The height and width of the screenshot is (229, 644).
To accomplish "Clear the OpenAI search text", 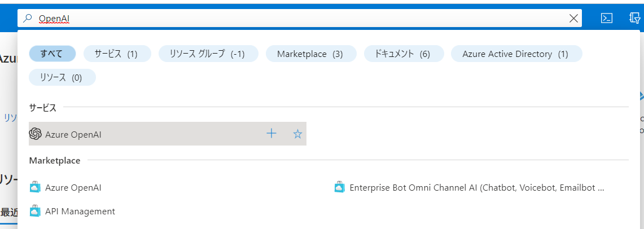I will tap(573, 18).
